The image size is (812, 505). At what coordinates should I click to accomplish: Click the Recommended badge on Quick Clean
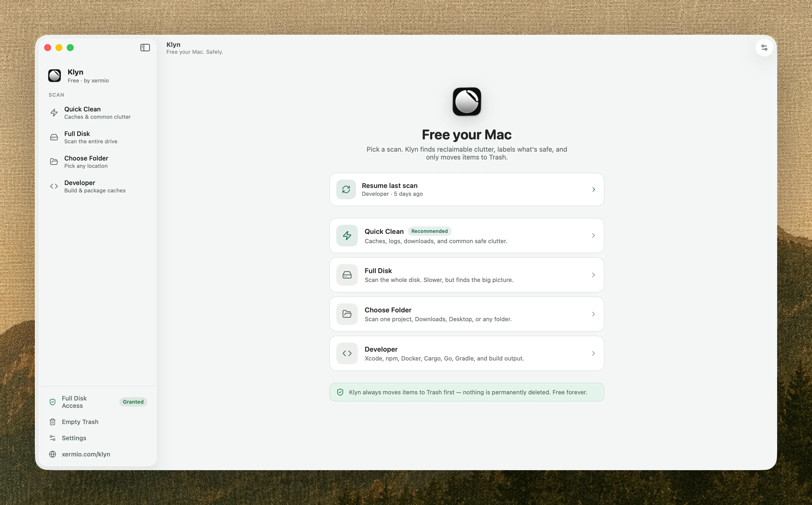point(430,231)
